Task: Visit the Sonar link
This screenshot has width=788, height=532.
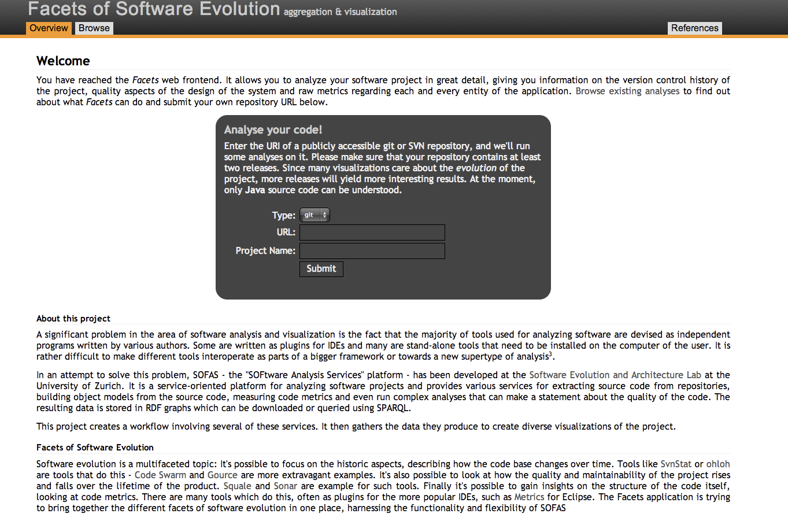Action: (x=285, y=486)
